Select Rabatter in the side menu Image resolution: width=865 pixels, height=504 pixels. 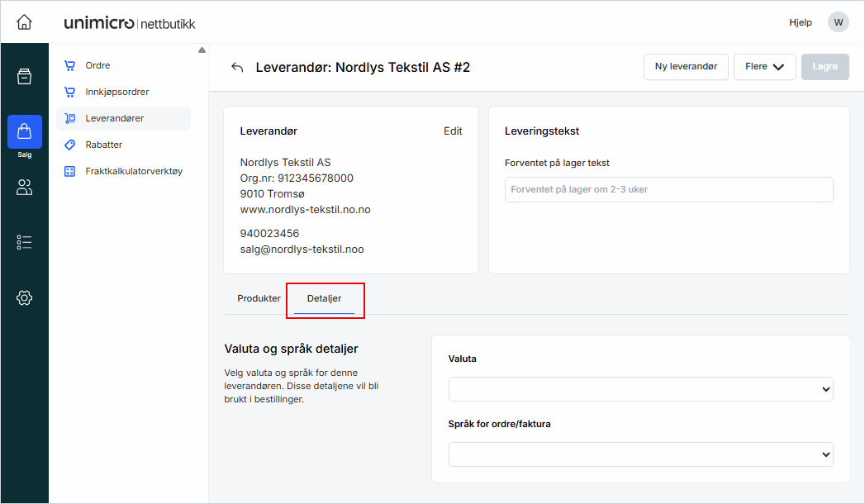pos(103,145)
